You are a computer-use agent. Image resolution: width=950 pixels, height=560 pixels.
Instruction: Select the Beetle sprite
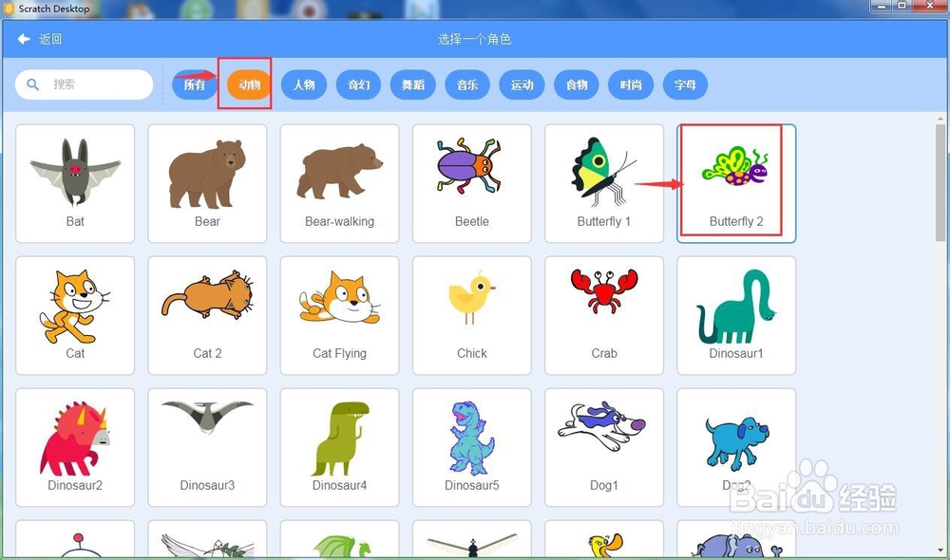[x=472, y=183]
